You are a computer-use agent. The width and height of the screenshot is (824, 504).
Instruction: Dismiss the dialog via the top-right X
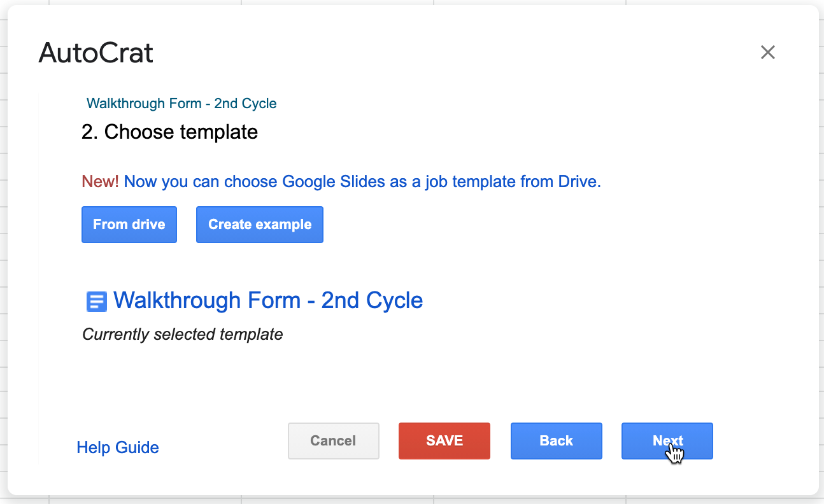point(767,52)
